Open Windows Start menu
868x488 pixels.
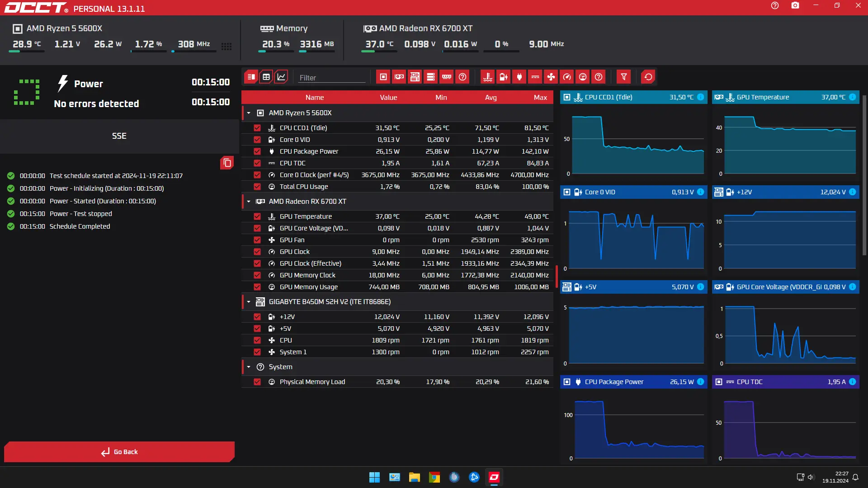375,477
